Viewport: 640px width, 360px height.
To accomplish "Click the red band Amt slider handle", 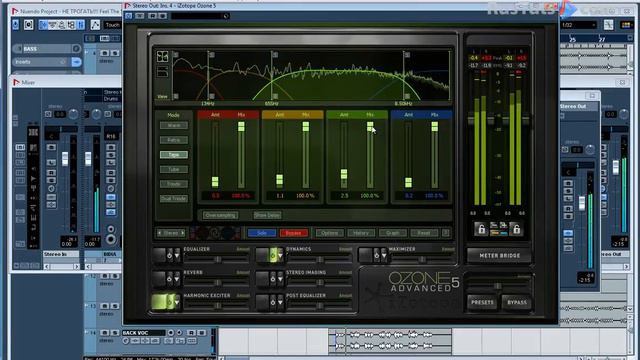I will (x=215, y=182).
